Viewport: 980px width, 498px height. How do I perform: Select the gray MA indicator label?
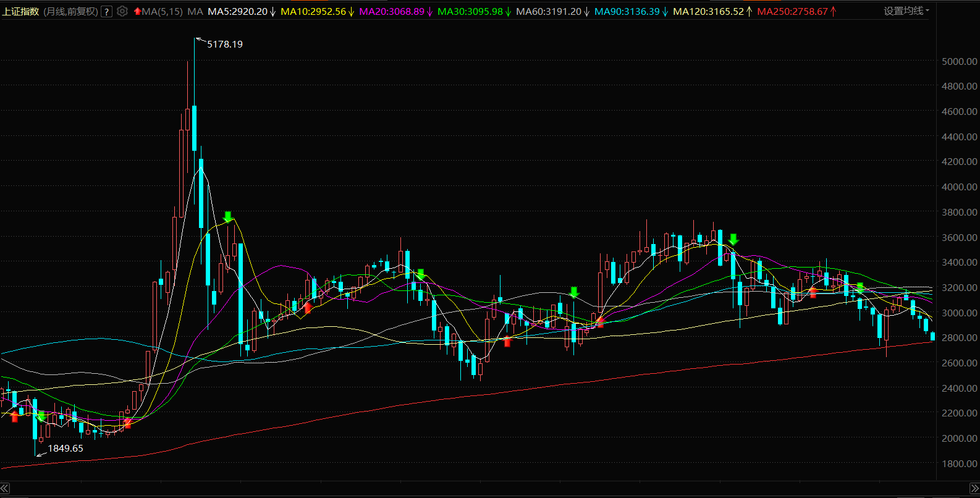tap(195, 11)
